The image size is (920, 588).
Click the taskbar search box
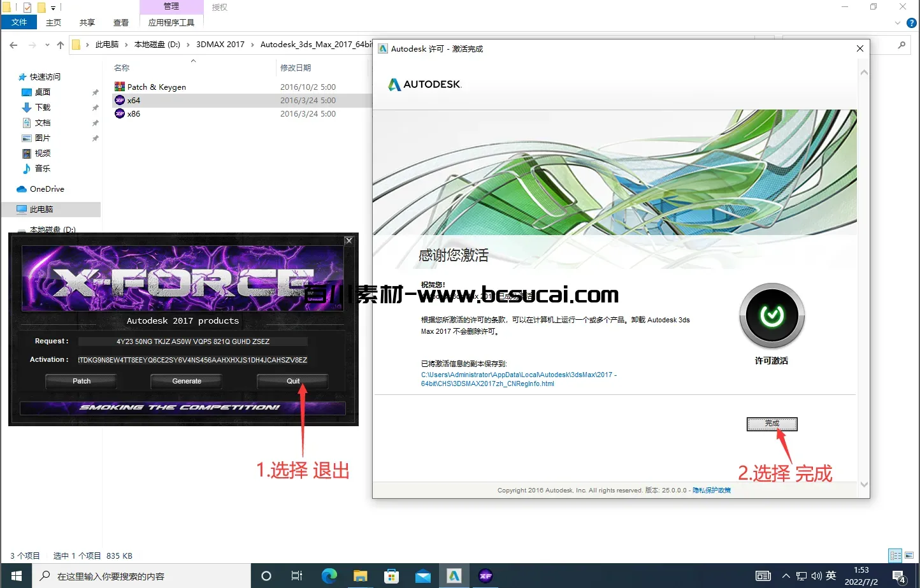click(x=141, y=576)
